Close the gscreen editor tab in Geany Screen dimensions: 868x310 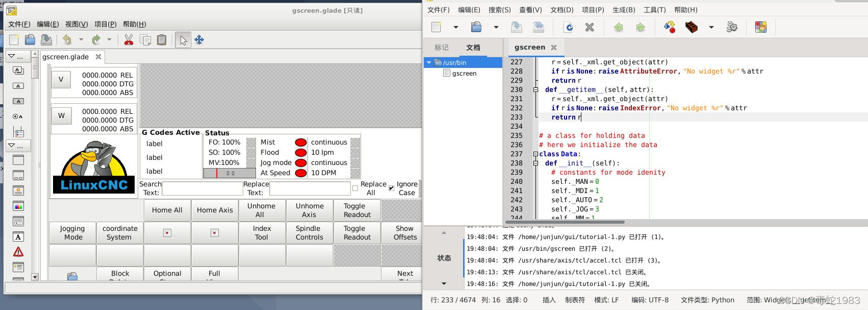tap(554, 47)
